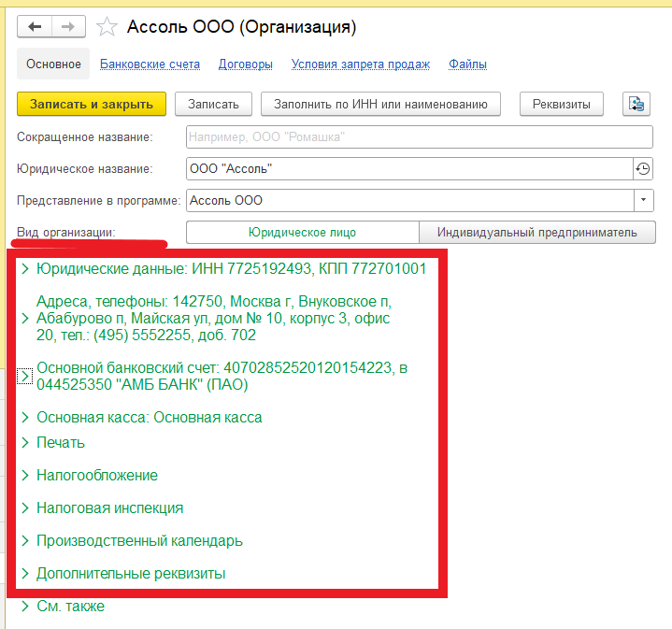The height and width of the screenshot is (629, 672).
Task: Expand the Производственный календарь section chevron
Action: coord(25,541)
